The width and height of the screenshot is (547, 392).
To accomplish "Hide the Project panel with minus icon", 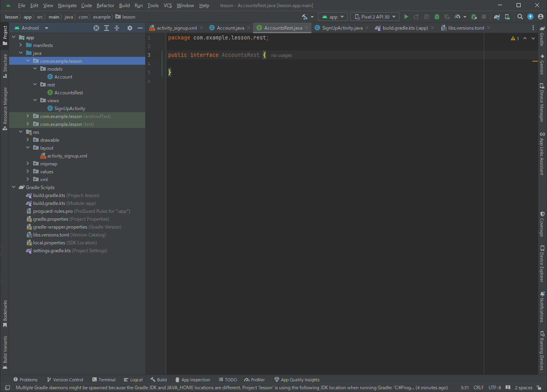I will (140, 28).
